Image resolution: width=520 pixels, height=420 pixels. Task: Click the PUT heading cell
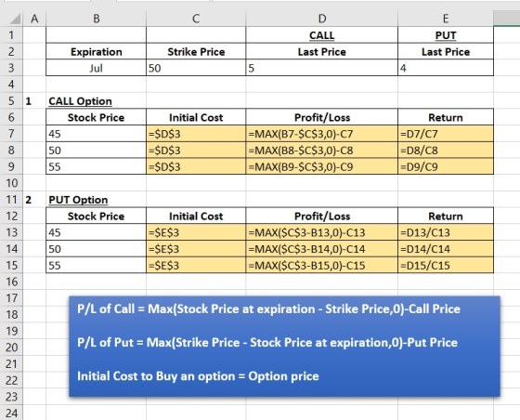point(446,34)
